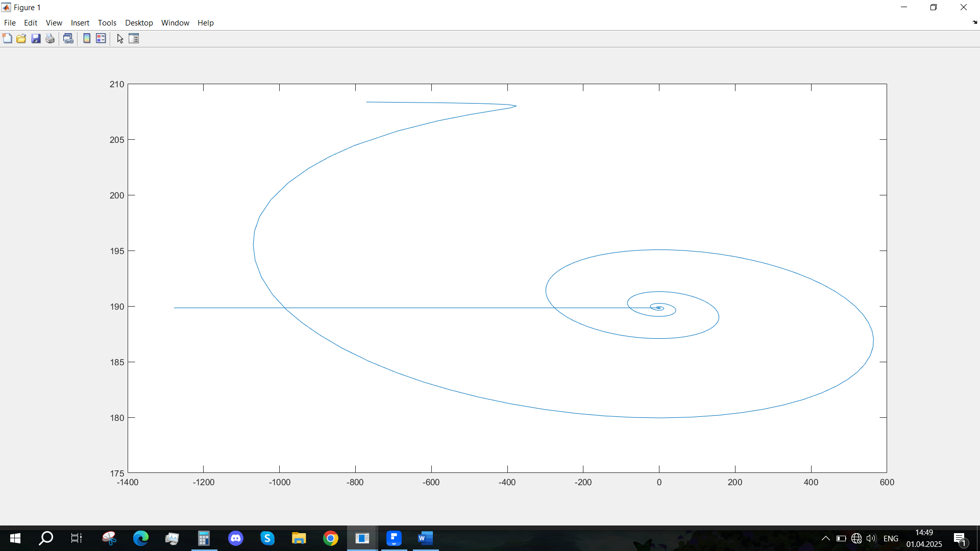Switch to the blue F app on the taskbar

click(394, 538)
